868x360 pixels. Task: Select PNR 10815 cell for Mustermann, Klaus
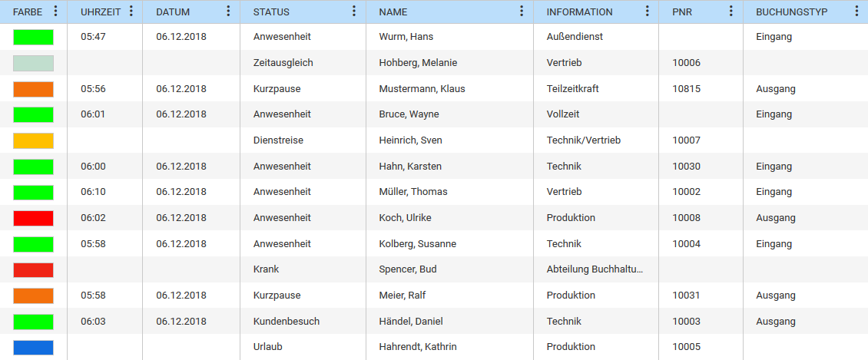(701, 88)
